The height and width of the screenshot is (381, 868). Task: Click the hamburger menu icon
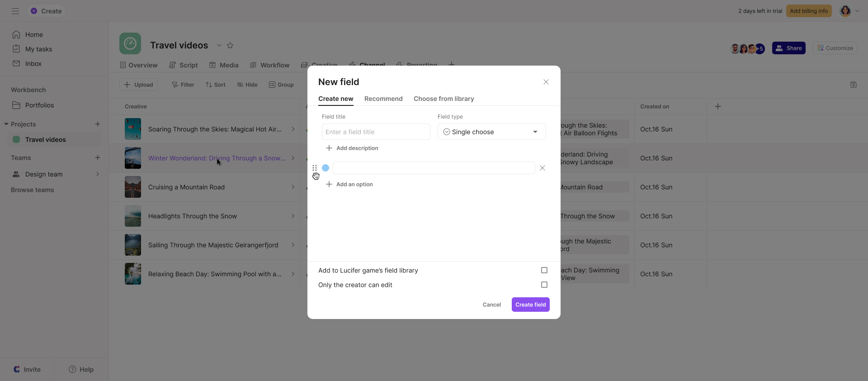click(x=15, y=11)
